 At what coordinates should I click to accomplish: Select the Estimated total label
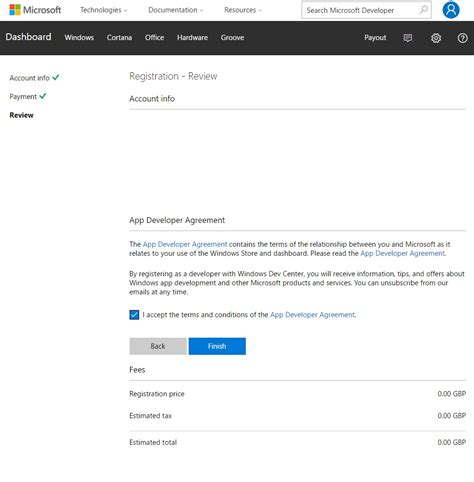(153, 442)
